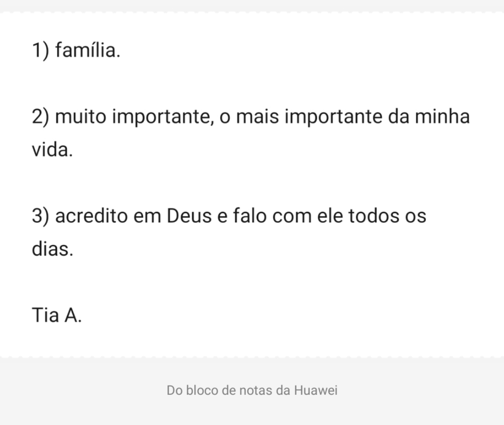Screen dimensions: 504x425
Task: Click the word "dias." in the note
Action: tap(53, 249)
